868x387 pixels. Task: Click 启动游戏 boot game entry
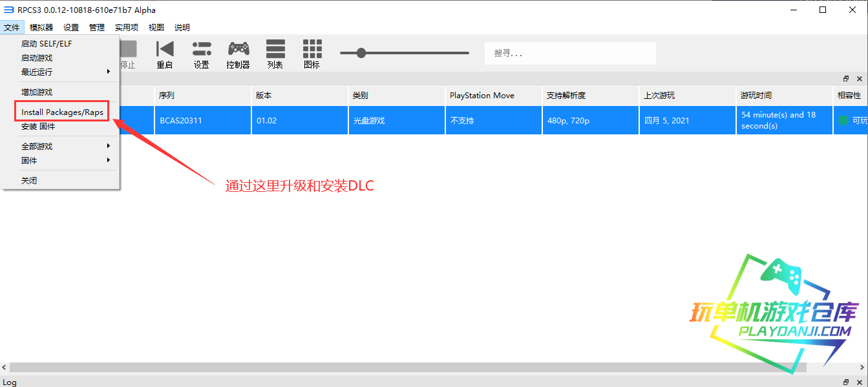(37, 58)
